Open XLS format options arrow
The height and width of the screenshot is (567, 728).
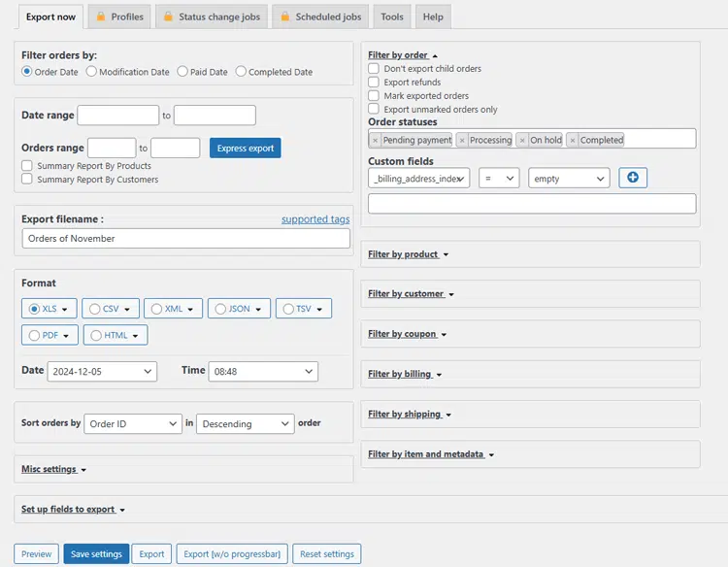(x=64, y=310)
